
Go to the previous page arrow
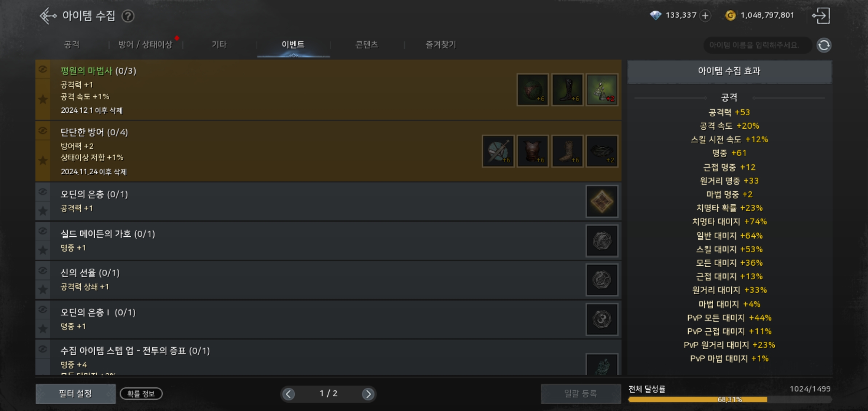[x=289, y=394]
